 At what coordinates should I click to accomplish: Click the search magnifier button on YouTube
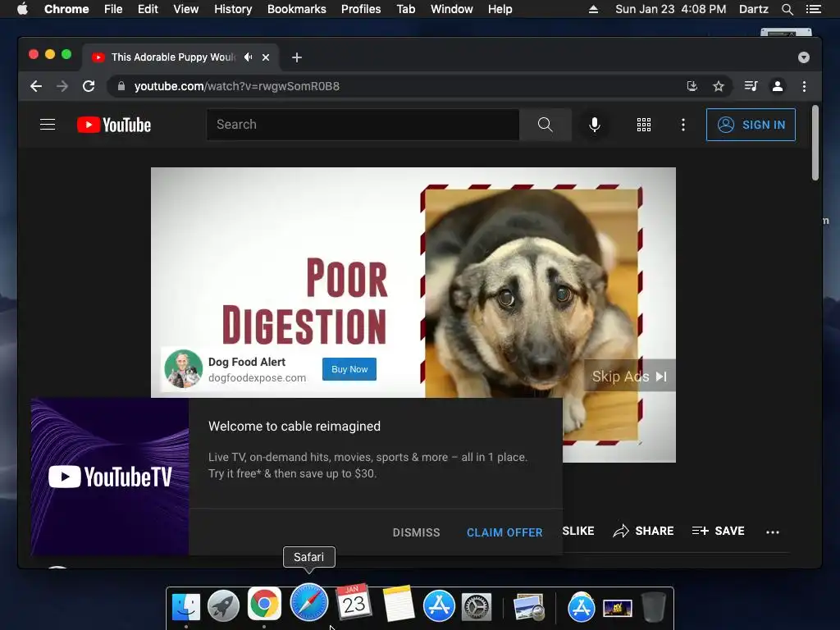click(546, 125)
